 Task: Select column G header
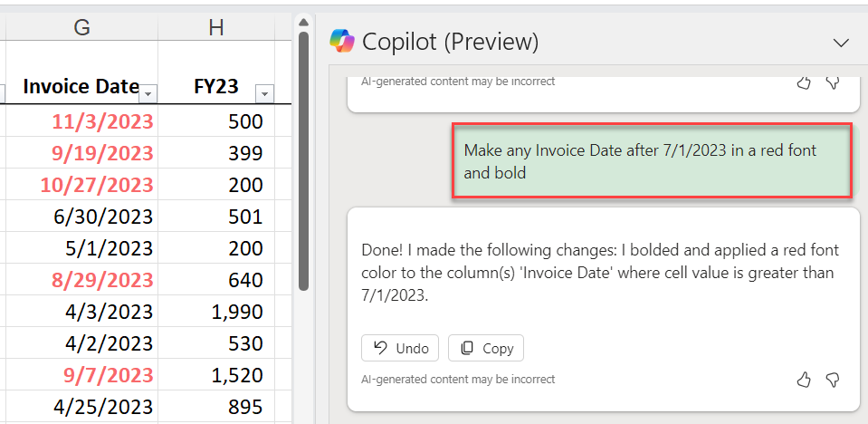pyautogui.click(x=81, y=26)
